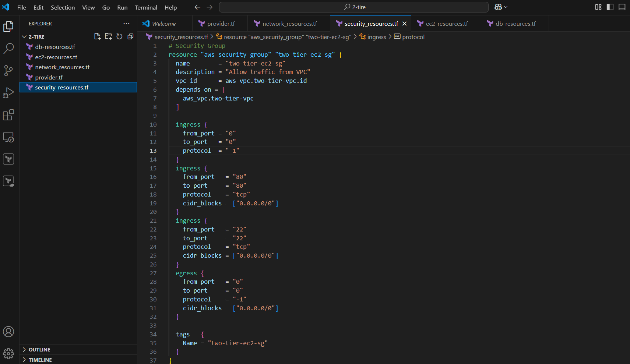
Task: Open Explorer views and more actions menu
Action: [126, 24]
